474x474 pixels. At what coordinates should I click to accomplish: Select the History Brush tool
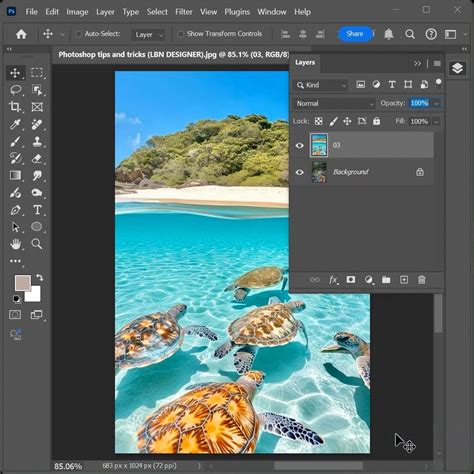pos(15,158)
